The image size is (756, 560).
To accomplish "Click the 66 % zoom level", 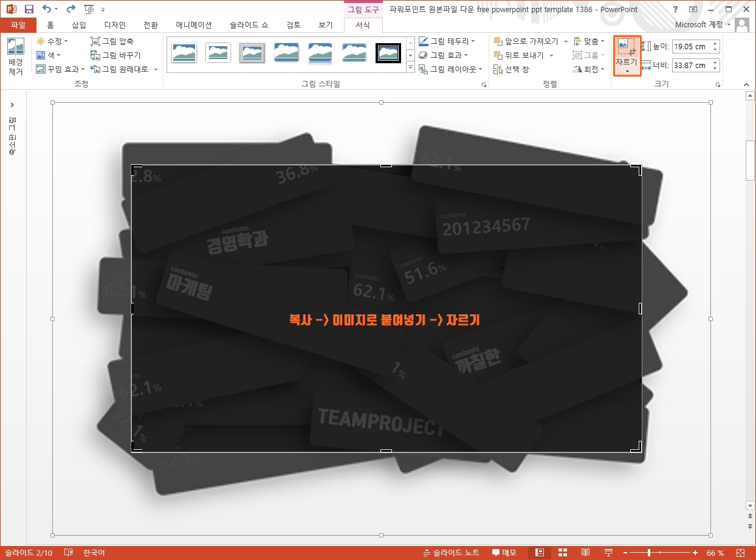I will tap(715, 553).
